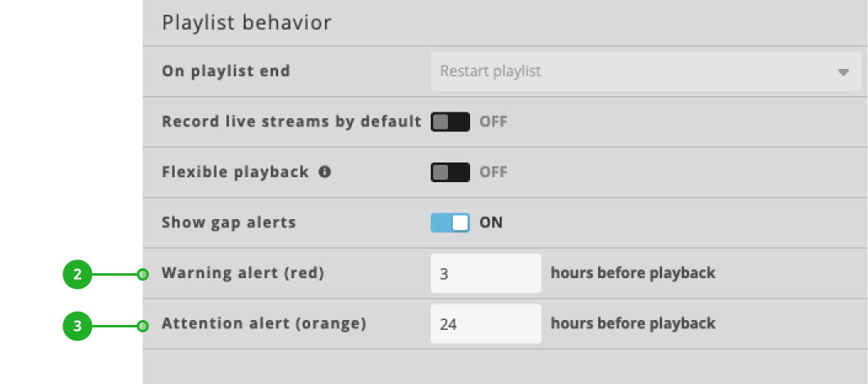
Task: Click the green number 3 annotation badge
Action: [77, 326]
